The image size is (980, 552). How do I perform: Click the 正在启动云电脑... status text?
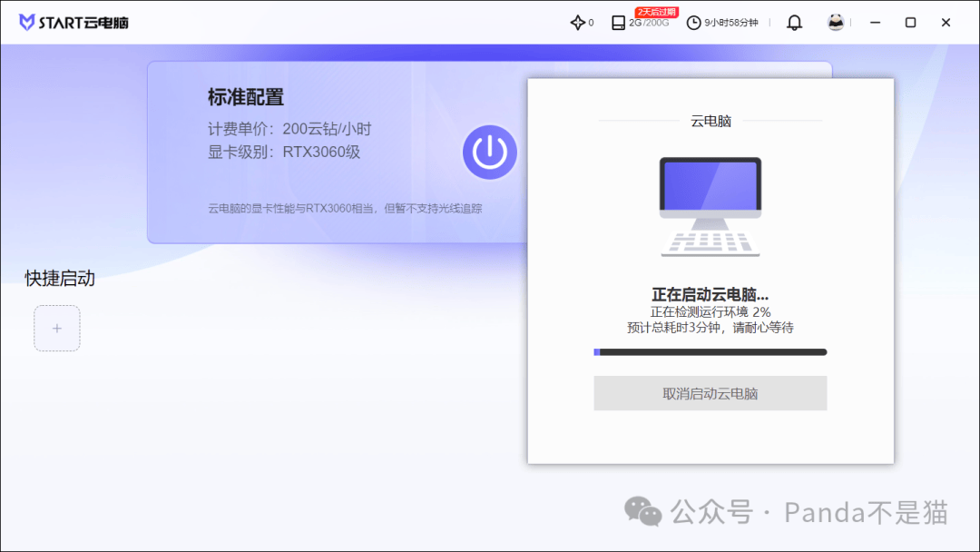coord(710,294)
